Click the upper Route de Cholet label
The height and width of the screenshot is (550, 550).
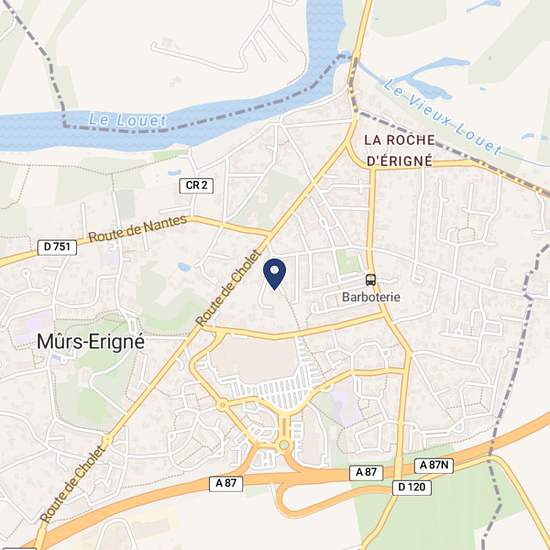click(x=229, y=288)
